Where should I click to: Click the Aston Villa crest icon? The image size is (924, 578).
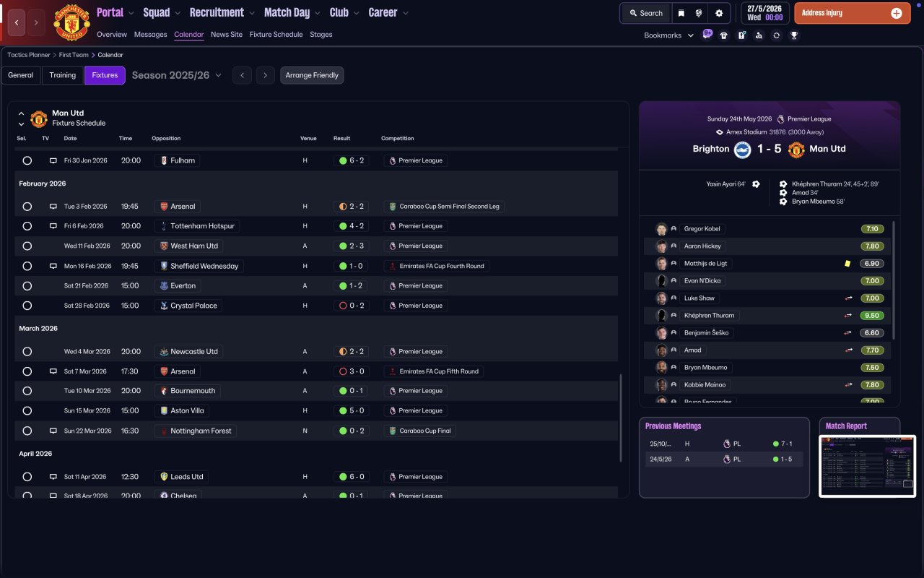(164, 411)
